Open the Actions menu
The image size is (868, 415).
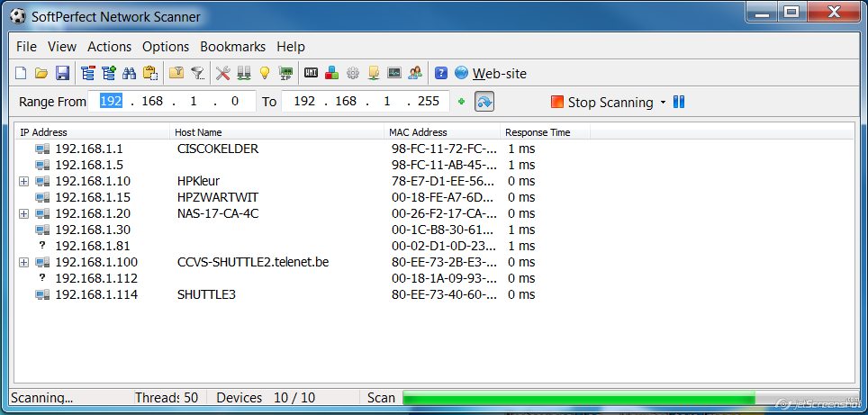(x=110, y=47)
